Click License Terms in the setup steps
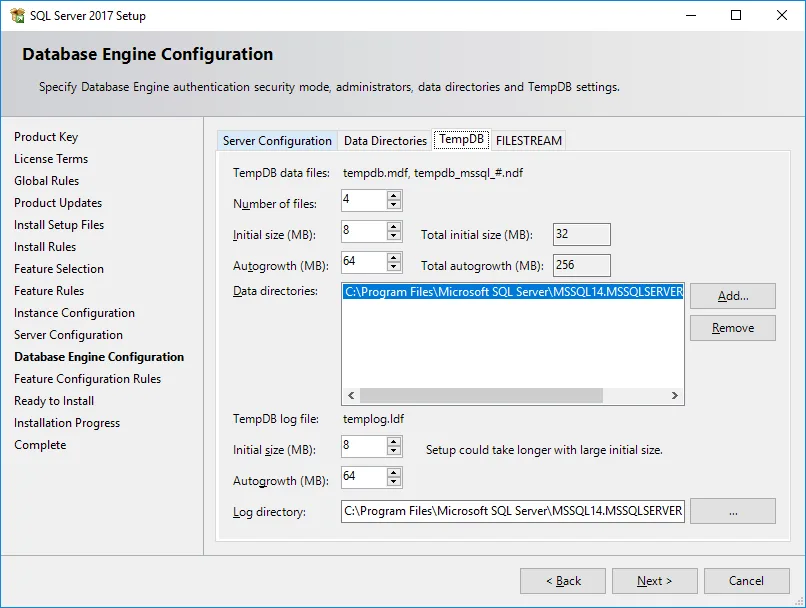The image size is (806, 608). point(51,159)
